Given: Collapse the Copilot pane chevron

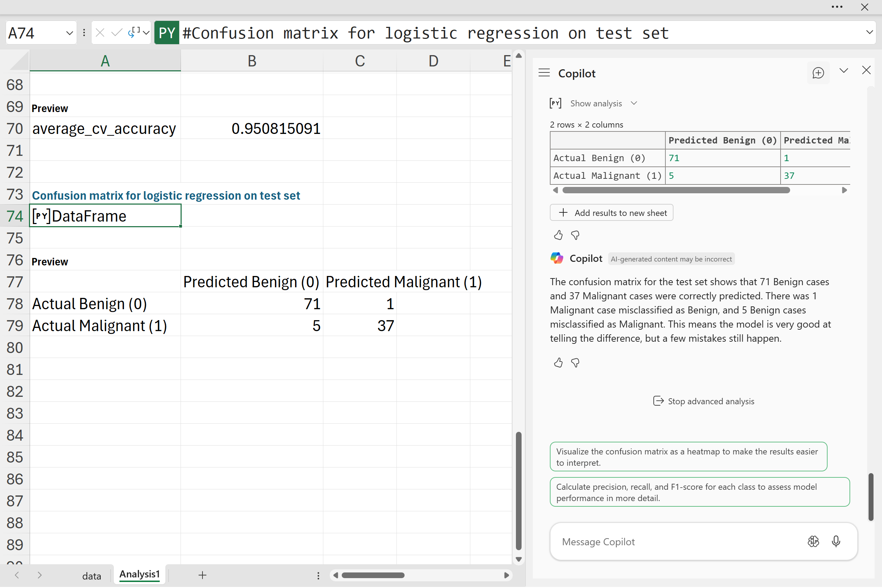Looking at the screenshot, I should tap(843, 71).
